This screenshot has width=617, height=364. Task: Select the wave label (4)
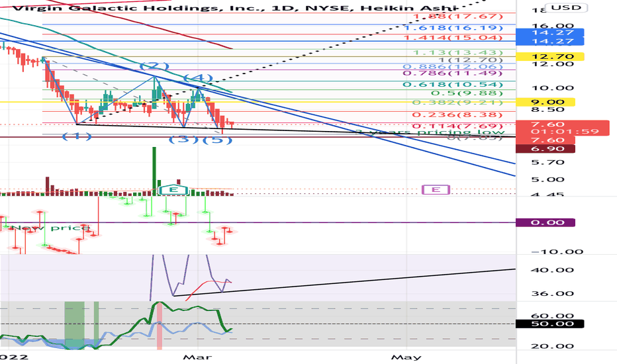pyautogui.click(x=198, y=77)
